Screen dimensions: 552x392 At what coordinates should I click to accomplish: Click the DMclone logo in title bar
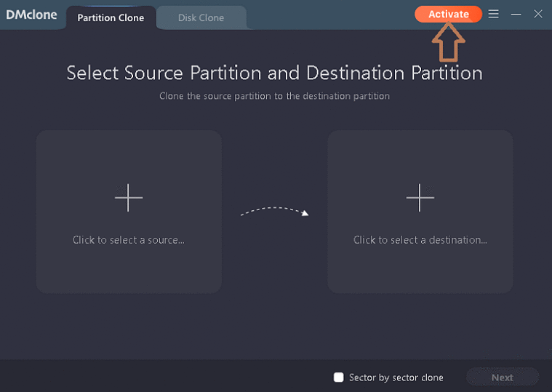tap(31, 15)
